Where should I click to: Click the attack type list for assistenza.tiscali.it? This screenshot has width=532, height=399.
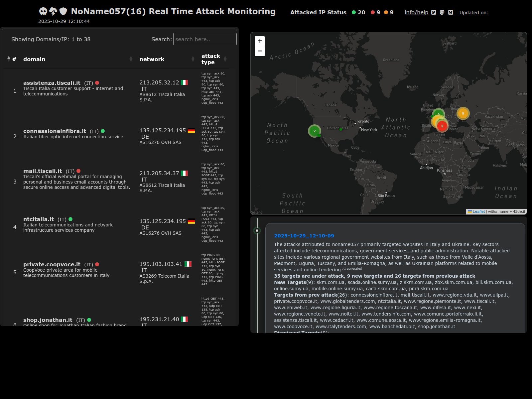pos(213,88)
